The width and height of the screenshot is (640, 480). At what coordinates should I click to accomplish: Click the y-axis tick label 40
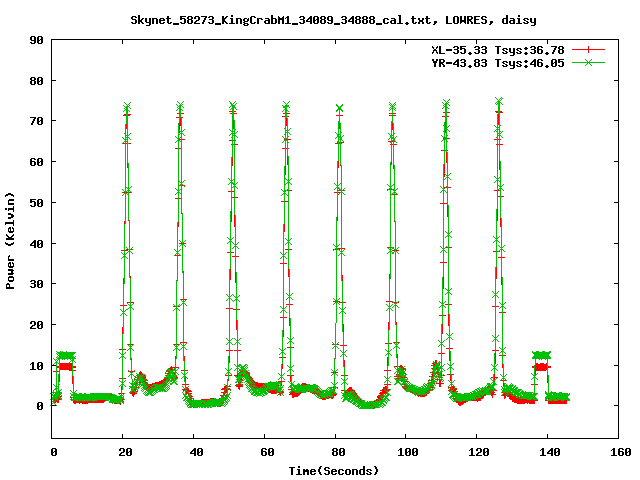coord(36,244)
